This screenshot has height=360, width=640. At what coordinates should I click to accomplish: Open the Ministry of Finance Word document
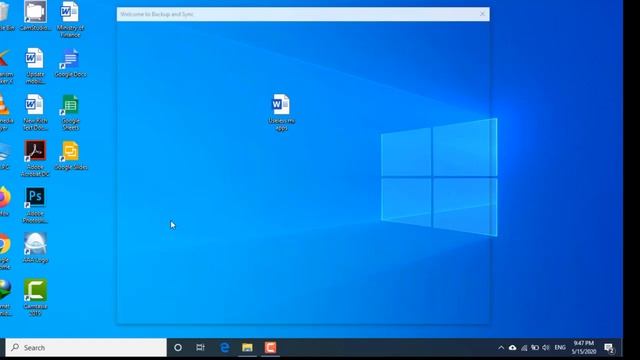click(70, 19)
